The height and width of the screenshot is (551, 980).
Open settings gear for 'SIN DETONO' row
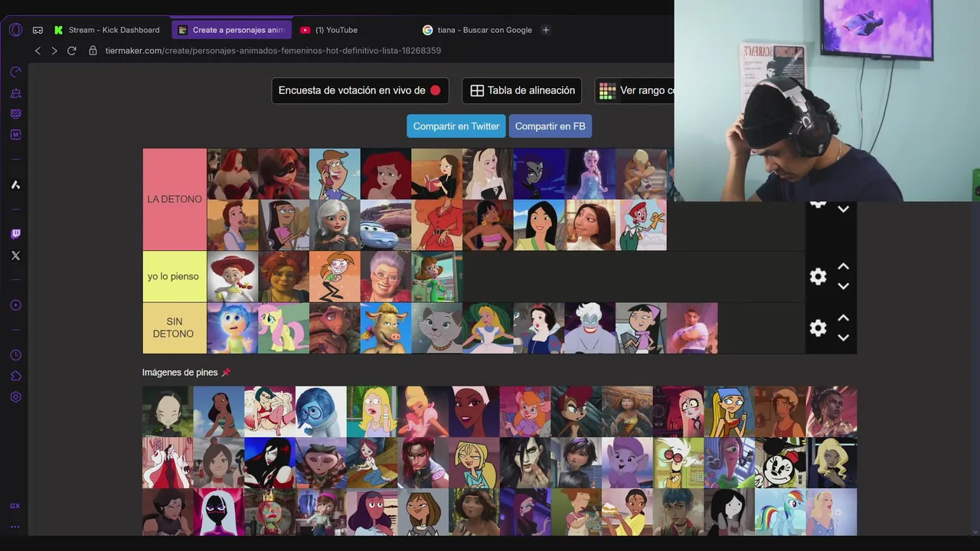[x=818, y=328]
